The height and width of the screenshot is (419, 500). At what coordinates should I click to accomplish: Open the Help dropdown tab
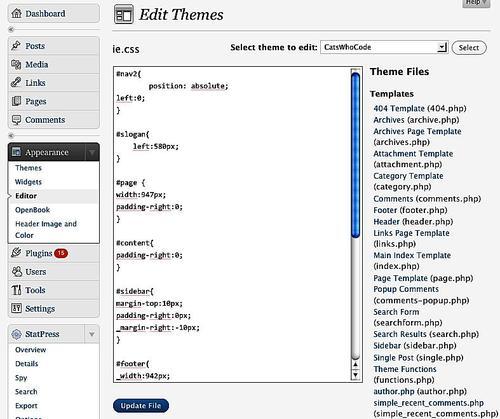(476, 3)
